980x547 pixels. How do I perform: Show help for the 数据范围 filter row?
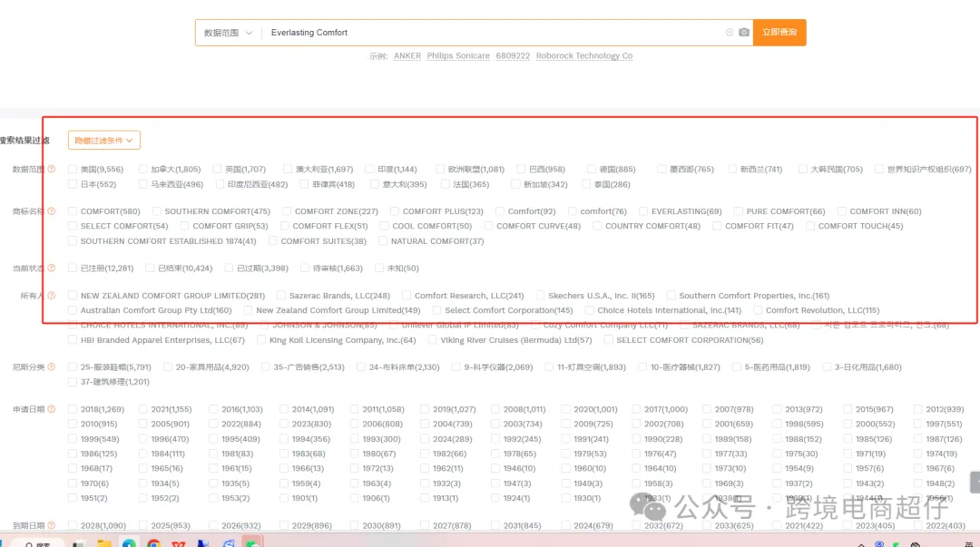coord(51,169)
